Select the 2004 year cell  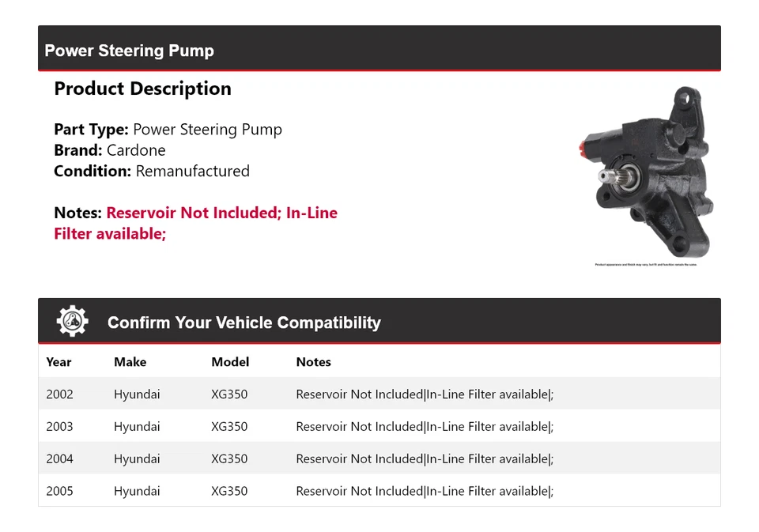click(x=59, y=458)
